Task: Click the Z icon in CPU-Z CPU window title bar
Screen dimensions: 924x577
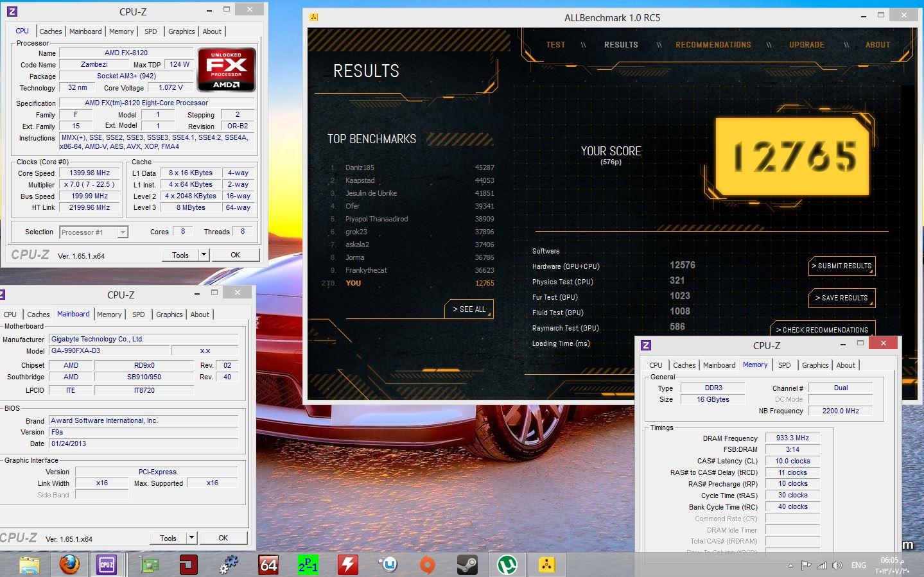Action: point(12,12)
